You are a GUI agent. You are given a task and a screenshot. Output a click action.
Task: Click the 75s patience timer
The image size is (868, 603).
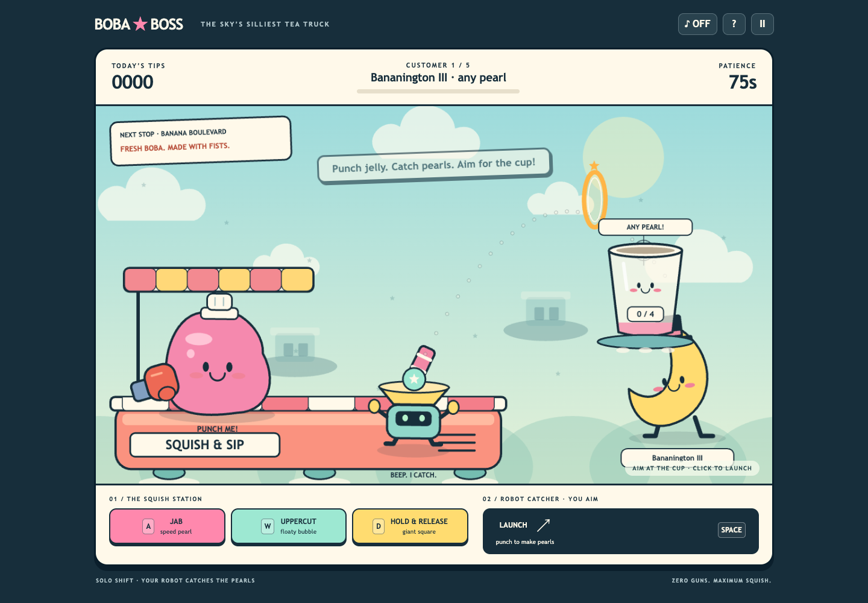click(x=743, y=82)
